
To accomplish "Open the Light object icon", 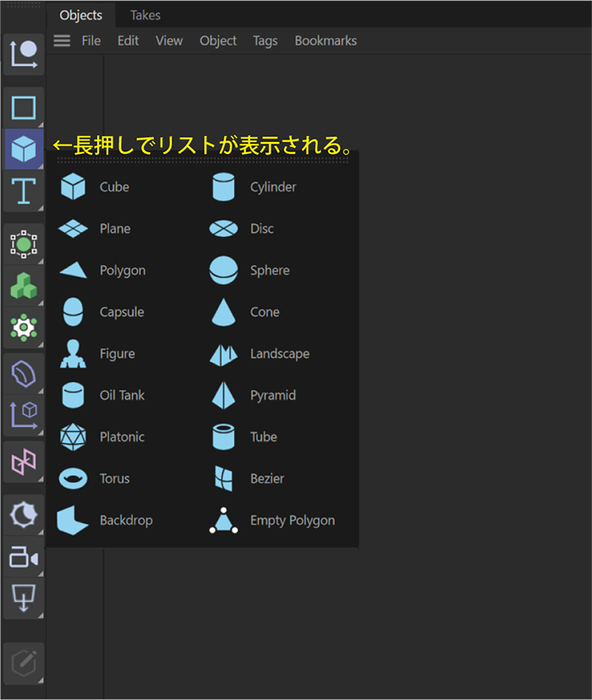I will click(x=24, y=514).
